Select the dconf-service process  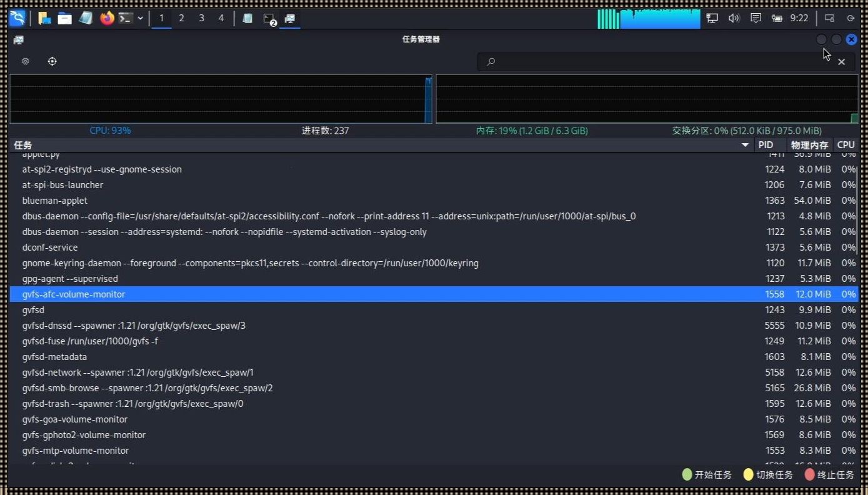click(x=434, y=247)
